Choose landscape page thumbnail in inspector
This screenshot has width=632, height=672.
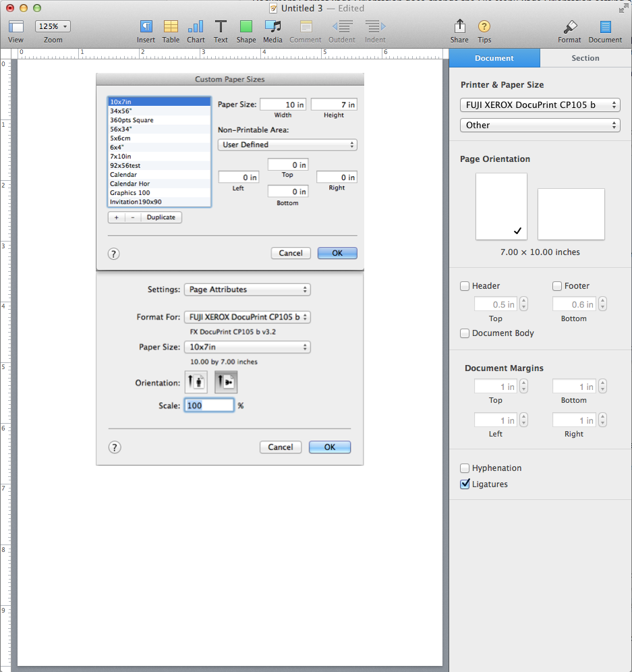(571, 215)
